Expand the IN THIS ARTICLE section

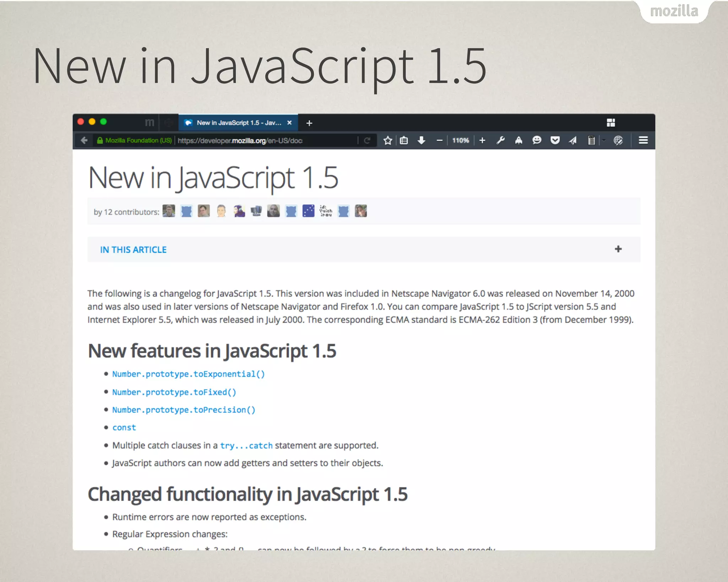(x=618, y=249)
